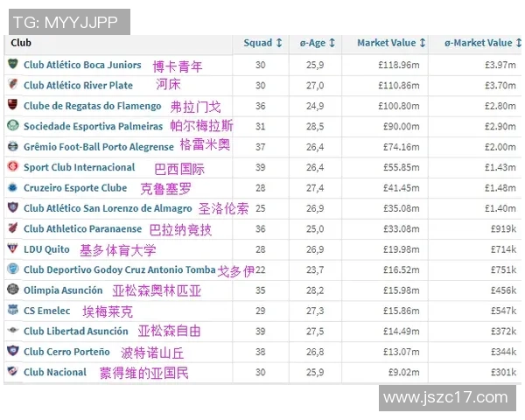Sort table by ø-Age column
This screenshot has height=420, width=525.
(317, 43)
